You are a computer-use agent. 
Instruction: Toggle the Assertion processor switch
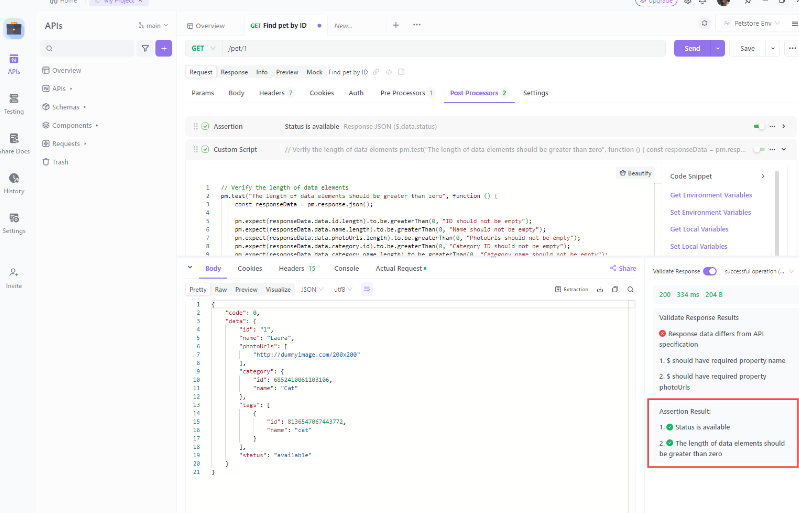click(x=759, y=126)
